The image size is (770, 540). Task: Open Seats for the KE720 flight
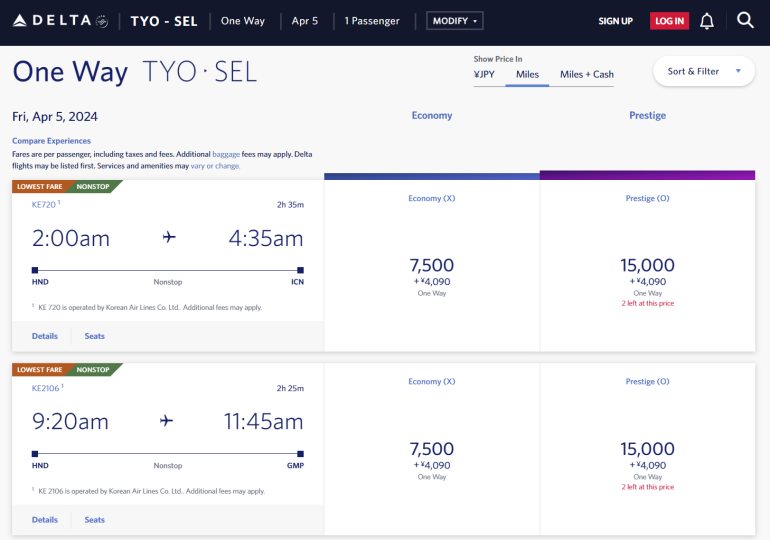pyautogui.click(x=95, y=336)
